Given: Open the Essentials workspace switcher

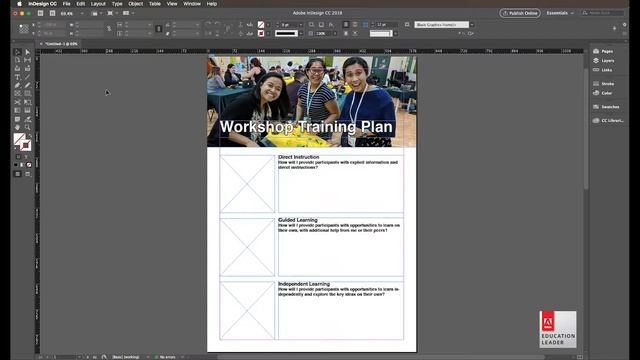Looking at the screenshot, I should pyautogui.click(x=560, y=13).
